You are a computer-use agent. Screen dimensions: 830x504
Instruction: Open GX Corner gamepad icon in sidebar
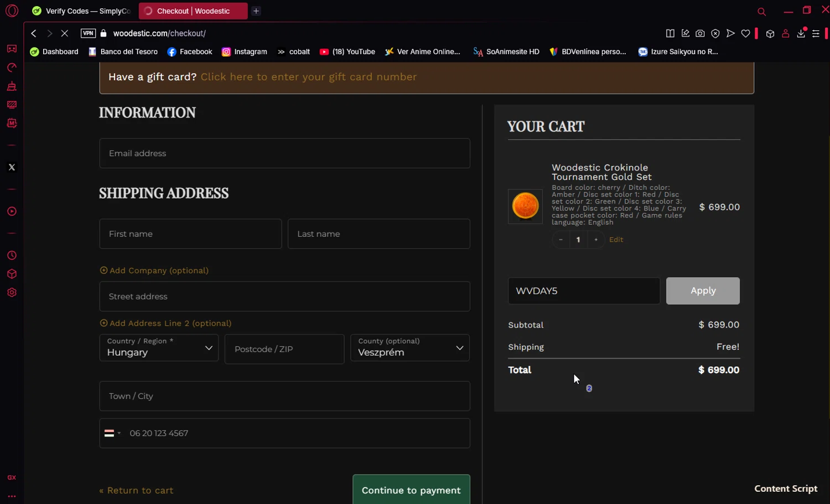click(x=12, y=49)
